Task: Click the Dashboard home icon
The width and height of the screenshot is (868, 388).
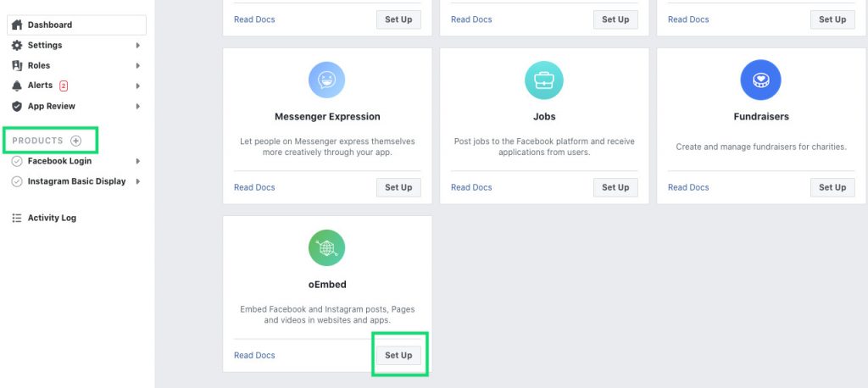Action: pos(17,25)
